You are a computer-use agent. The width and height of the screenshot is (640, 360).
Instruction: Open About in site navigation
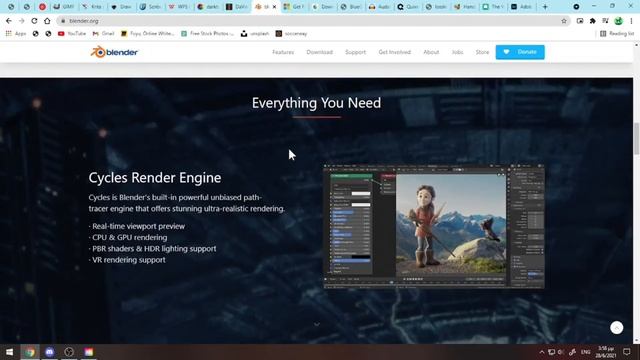tap(431, 52)
